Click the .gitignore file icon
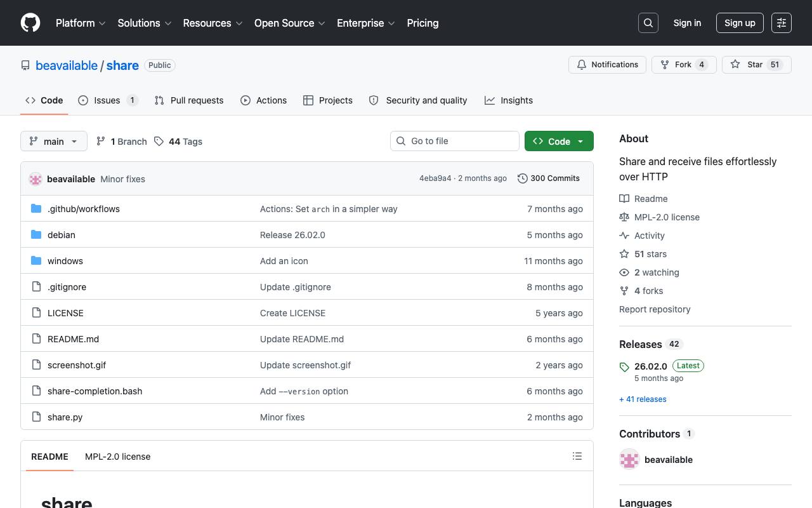 coord(36,287)
